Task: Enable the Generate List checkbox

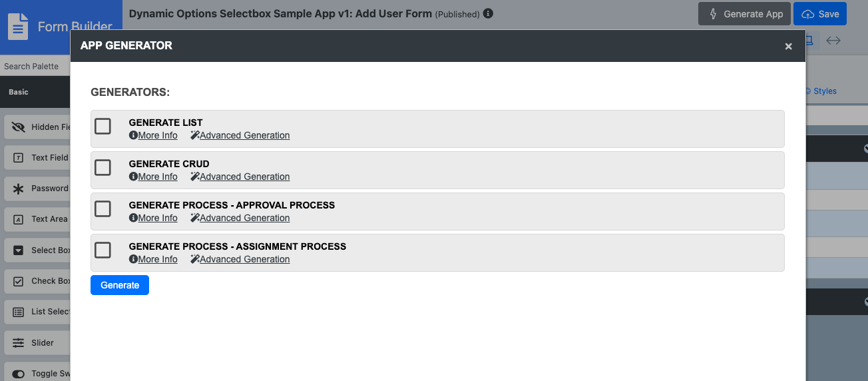Action: (103, 126)
